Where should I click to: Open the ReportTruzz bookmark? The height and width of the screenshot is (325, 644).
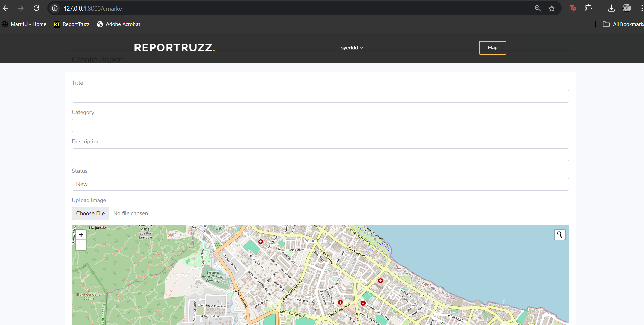coord(72,24)
